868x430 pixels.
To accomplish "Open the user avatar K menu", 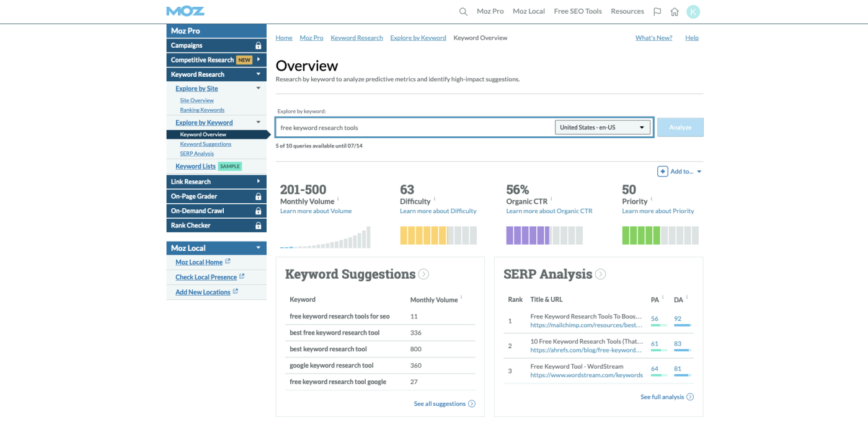I will coord(693,12).
